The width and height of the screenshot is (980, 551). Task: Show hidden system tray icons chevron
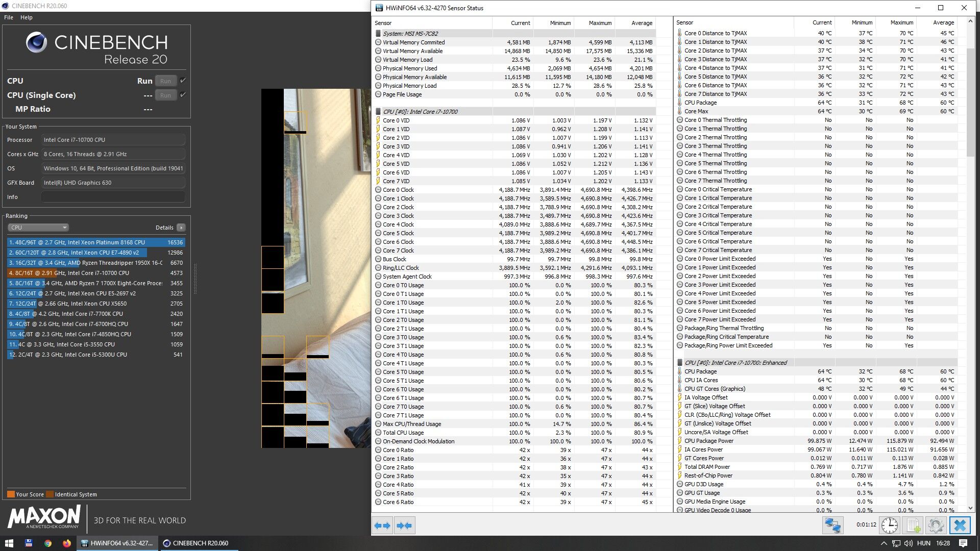tap(884, 543)
